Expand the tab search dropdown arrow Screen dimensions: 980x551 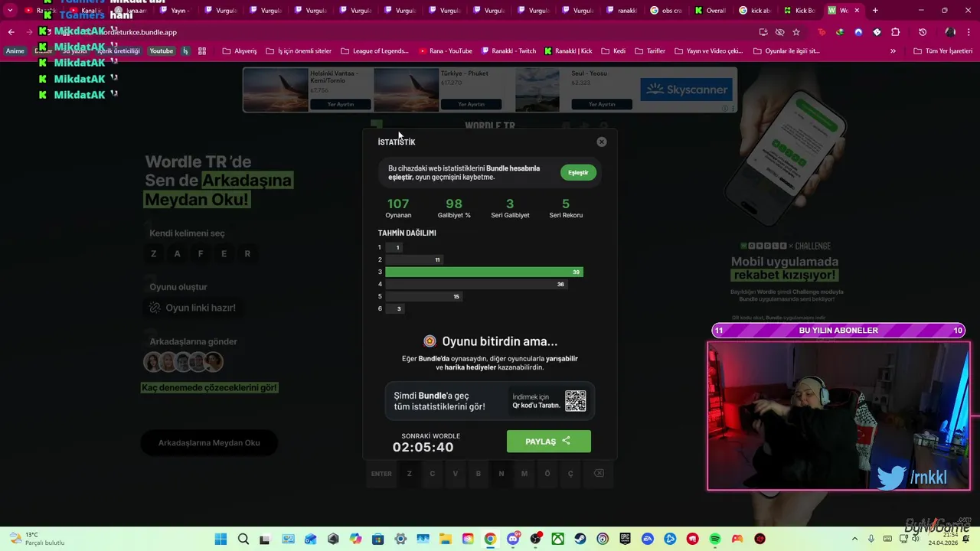(10, 11)
